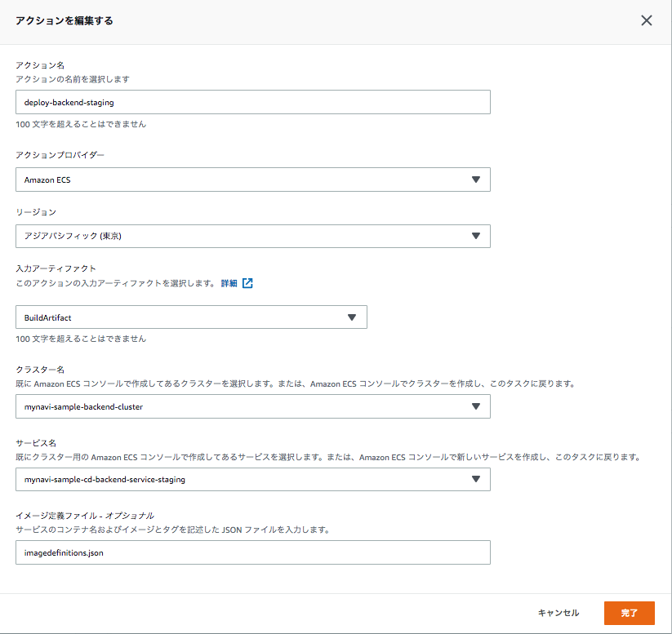Click the クラスター名 label
The height and width of the screenshot is (634, 672).
point(40,370)
